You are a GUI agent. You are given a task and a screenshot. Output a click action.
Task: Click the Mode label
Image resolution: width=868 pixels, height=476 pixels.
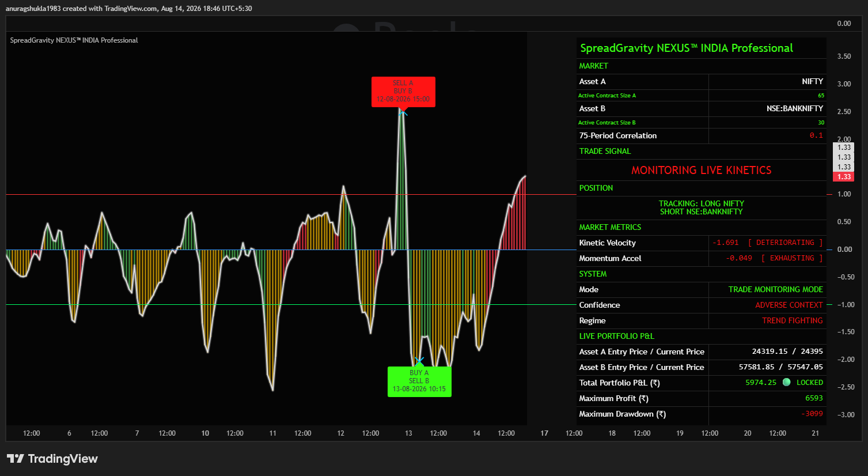tap(589, 290)
